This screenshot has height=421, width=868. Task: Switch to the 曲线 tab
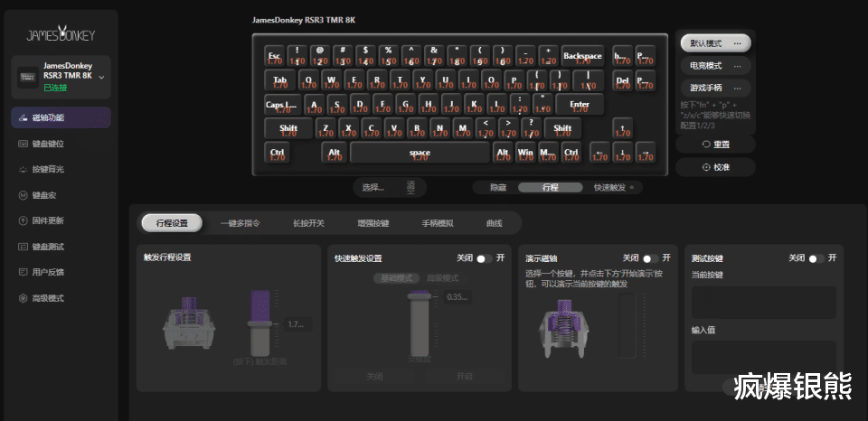click(x=494, y=223)
